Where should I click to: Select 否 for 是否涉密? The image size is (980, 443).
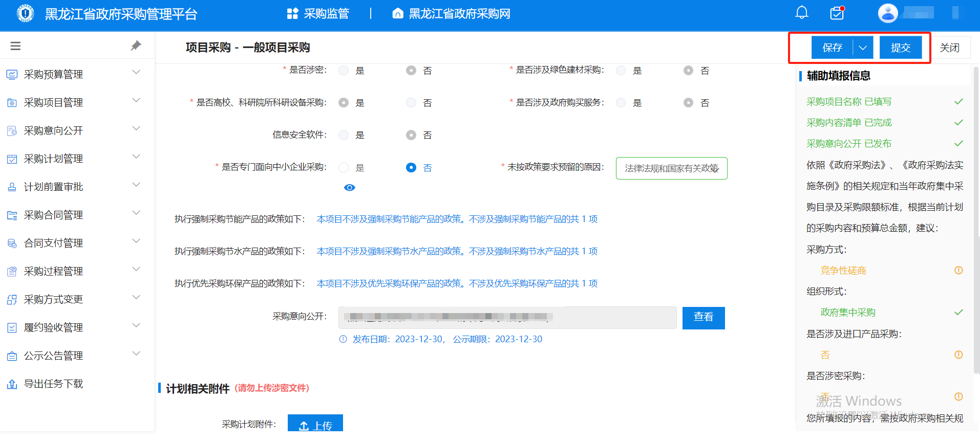[411, 71]
